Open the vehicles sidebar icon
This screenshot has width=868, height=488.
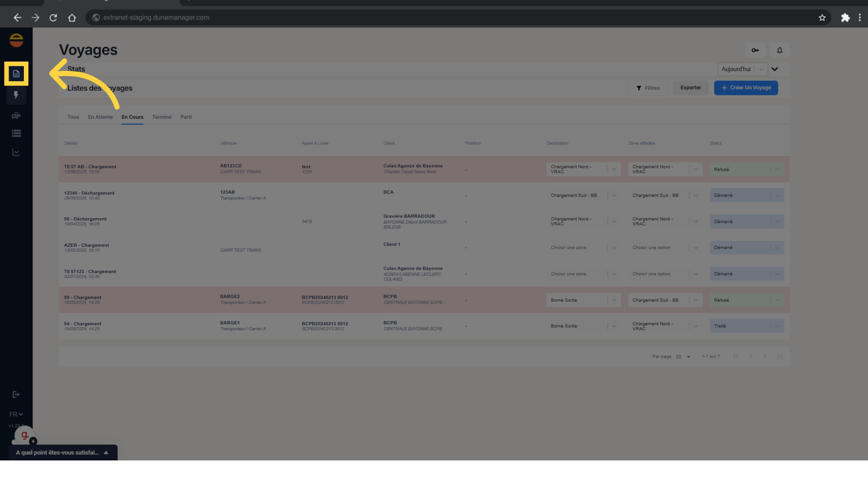tap(16, 116)
